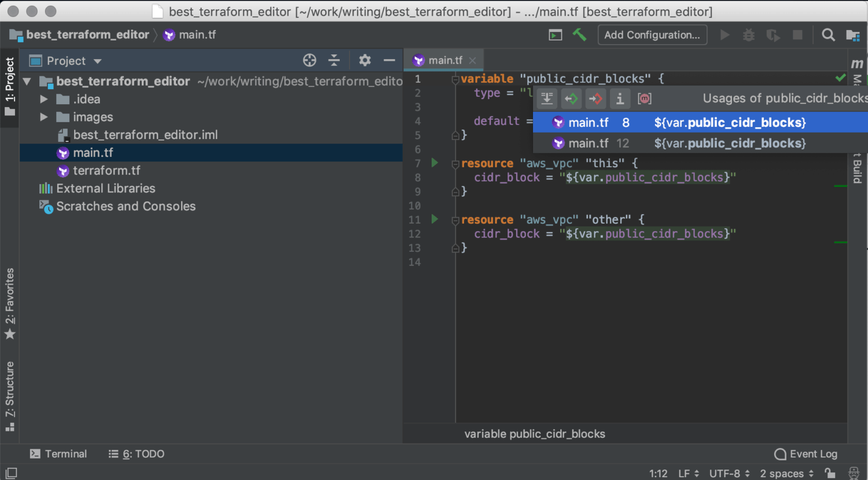The width and height of the screenshot is (868, 480).
Task: Click run gutter arrow on line 7
Action: [435, 163]
